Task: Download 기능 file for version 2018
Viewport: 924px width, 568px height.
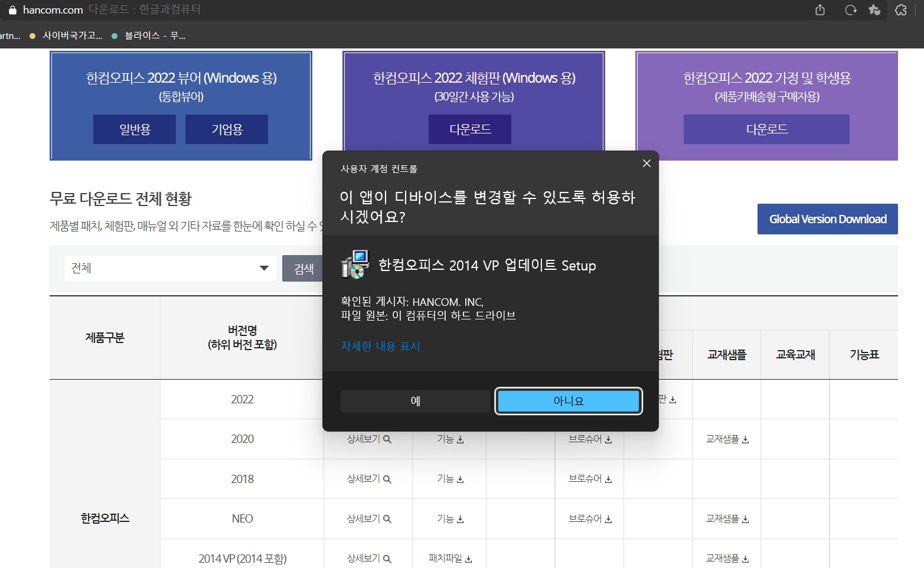Action: (450, 479)
